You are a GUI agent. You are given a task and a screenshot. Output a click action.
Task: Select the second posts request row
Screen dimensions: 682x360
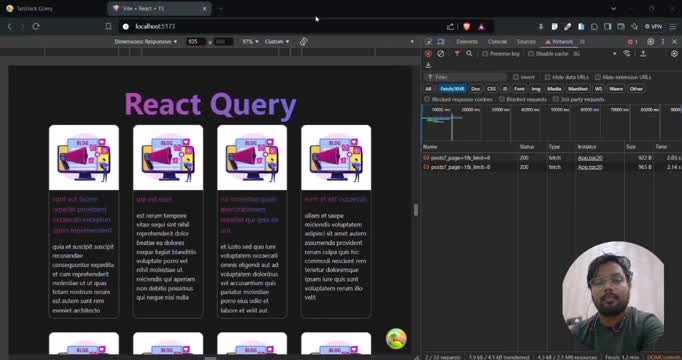pos(552,167)
